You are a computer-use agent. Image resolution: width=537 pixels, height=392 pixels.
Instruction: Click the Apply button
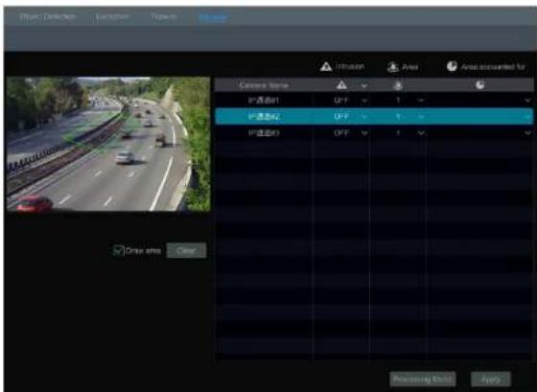pyautogui.click(x=490, y=379)
